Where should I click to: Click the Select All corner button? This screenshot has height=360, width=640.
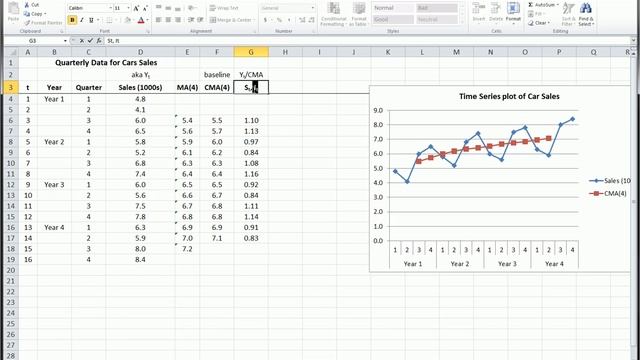coord(11,52)
